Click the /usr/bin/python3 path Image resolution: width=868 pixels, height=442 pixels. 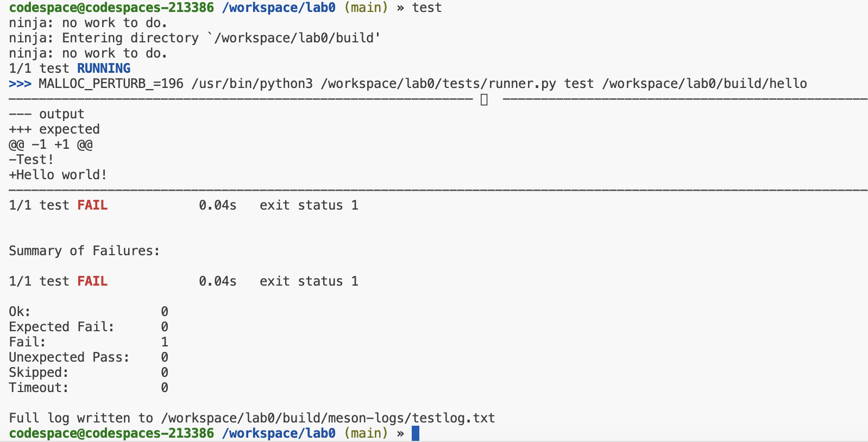pos(252,84)
